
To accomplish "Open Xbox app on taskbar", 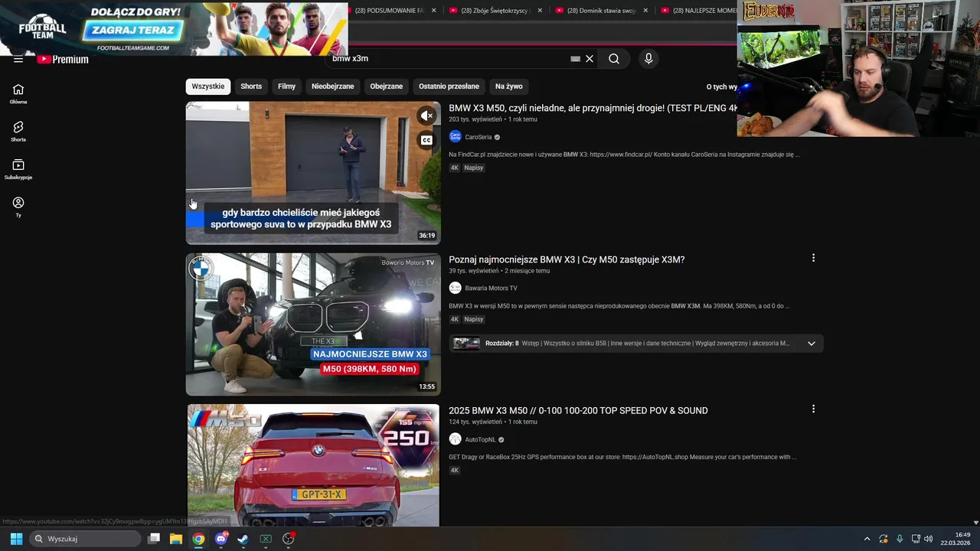I will click(266, 539).
